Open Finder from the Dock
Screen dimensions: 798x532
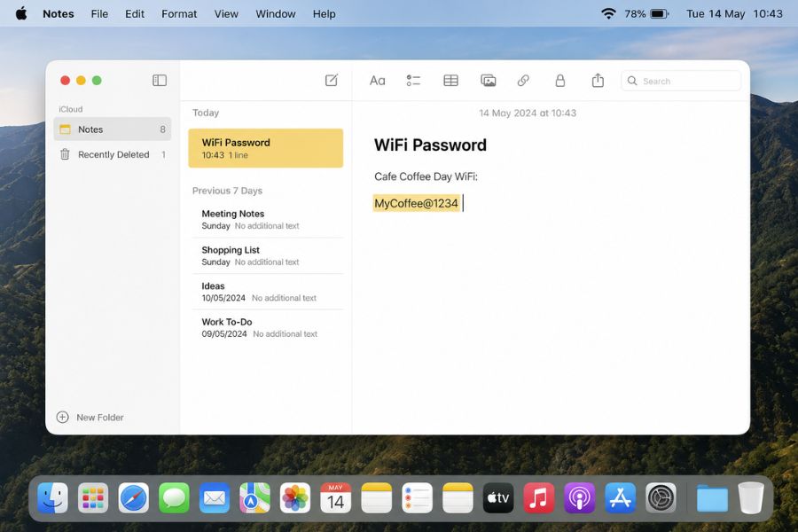coord(52,498)
